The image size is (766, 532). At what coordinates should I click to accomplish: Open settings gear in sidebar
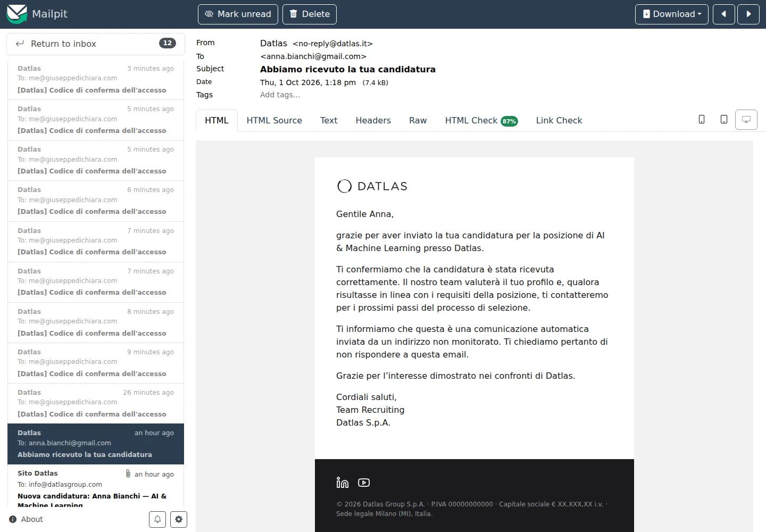pos(179,519)
